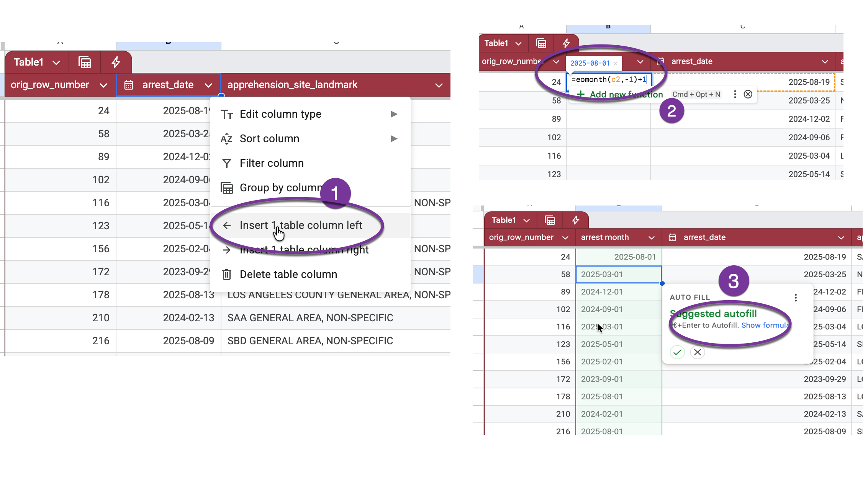Open the orig_row_number column dropdown in the left table
The image size is (868, 490).
pos(103,85)
